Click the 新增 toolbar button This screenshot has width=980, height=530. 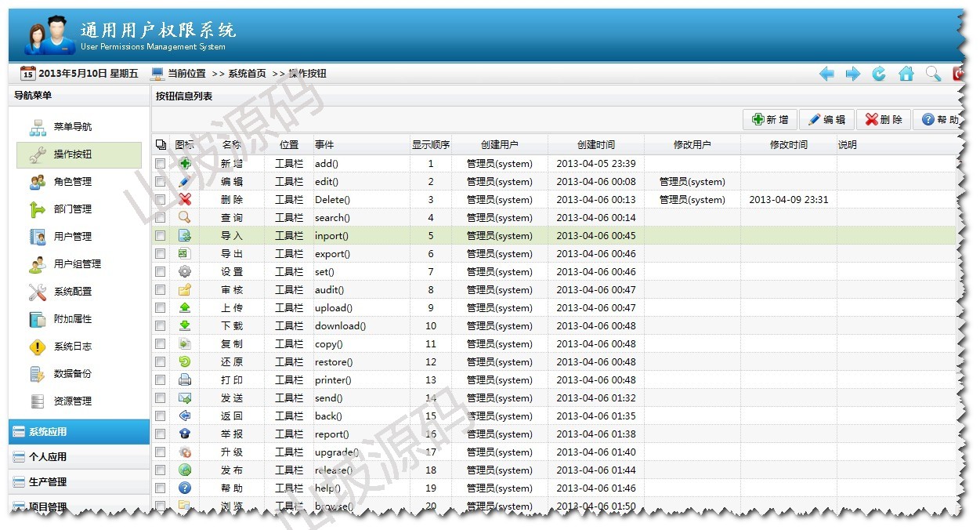pos(770,120)
